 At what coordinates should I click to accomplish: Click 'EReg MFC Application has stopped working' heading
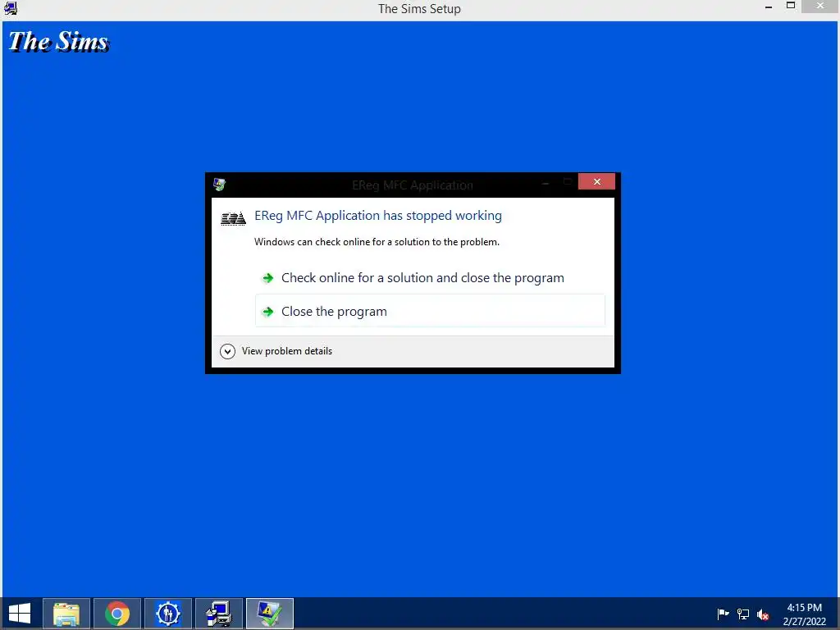pos(377,216)
